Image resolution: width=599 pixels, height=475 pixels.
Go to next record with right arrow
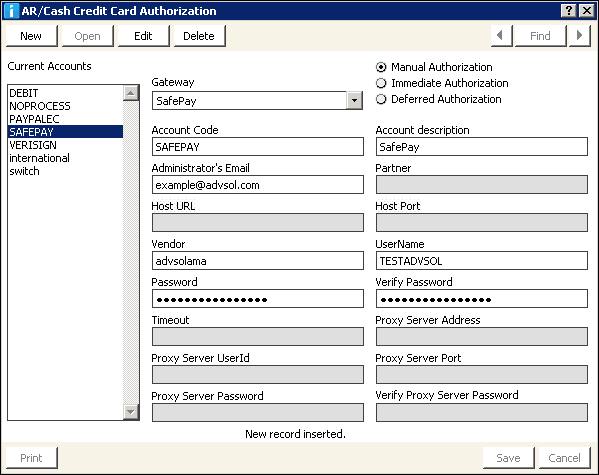pyautogui.click(x=580, y=36)
